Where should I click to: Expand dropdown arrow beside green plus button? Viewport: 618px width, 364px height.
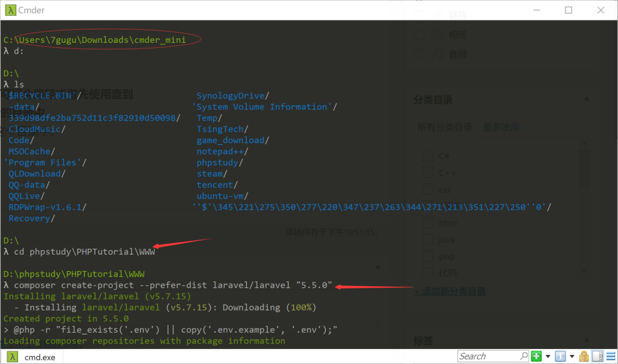point(547,356)
